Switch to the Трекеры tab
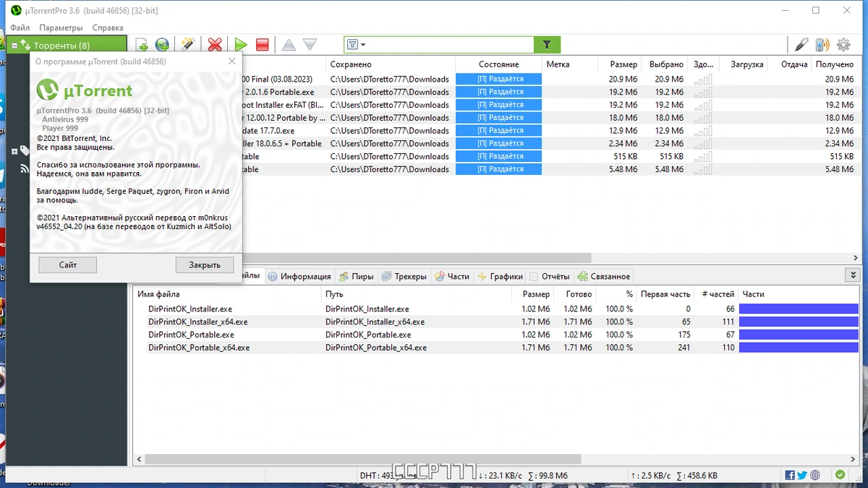Viewport: 868px width, 488px height. 404,276
